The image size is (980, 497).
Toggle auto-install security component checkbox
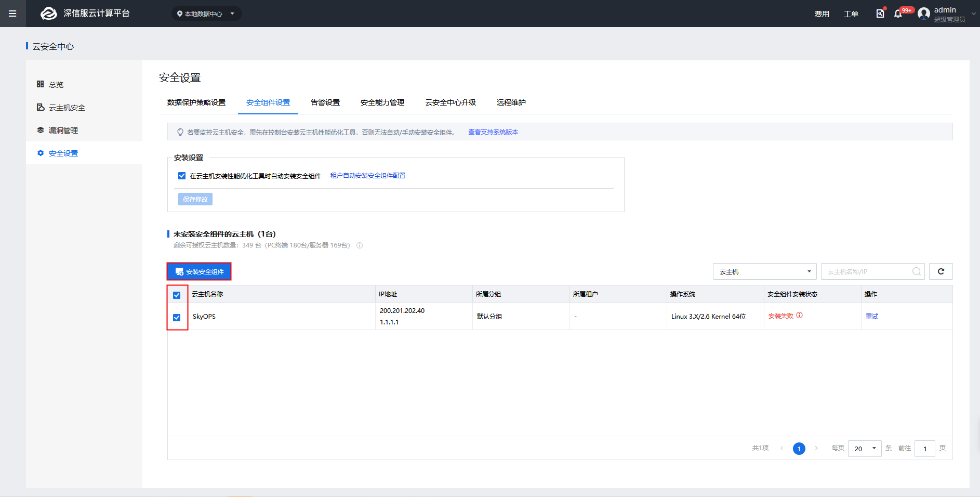click(182, 176)
